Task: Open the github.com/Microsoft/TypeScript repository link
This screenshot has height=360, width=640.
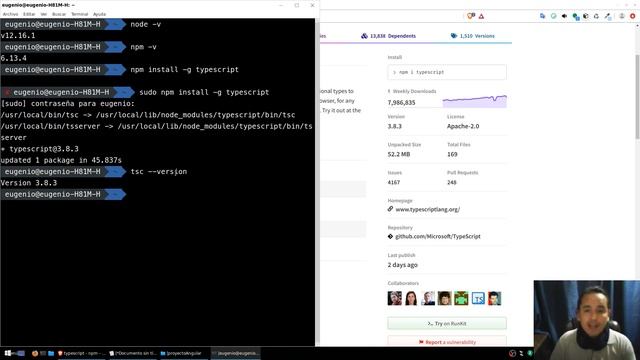Action: pyautogui.click(x=438, y=236)
